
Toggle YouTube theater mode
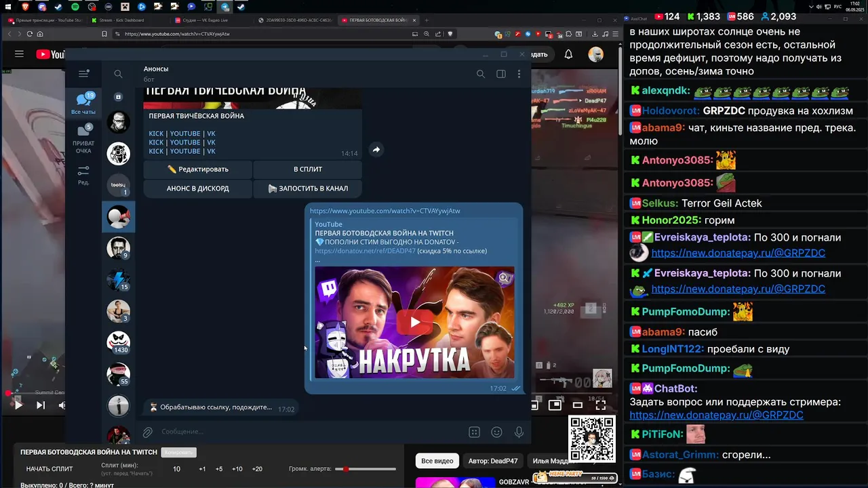click(577, 405)
